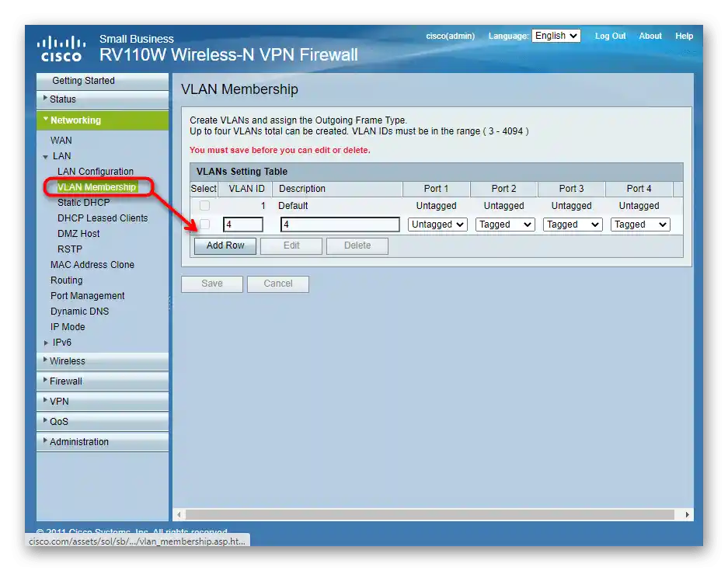Click the cisco(admin) username text
This screenshot has height=571, width=728.
tap(451, 36)
